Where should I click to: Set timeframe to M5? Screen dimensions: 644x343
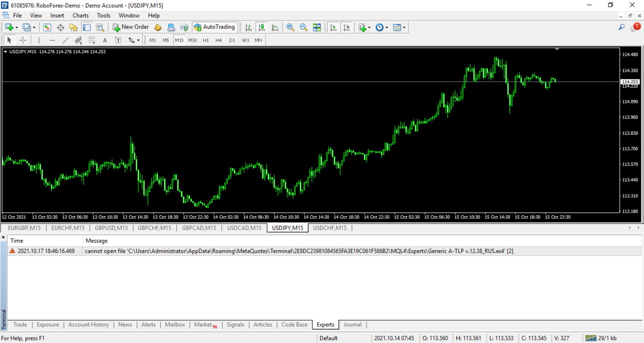pos(166,40)
